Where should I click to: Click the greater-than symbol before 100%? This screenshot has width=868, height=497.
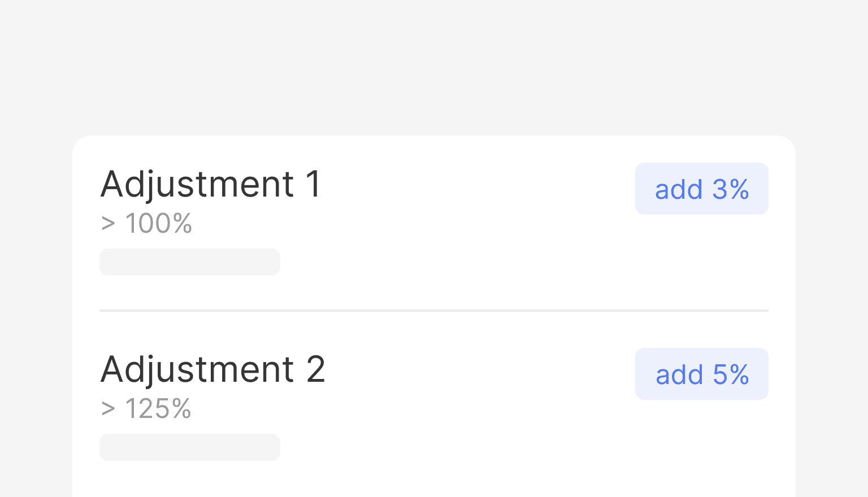point(108,224)
